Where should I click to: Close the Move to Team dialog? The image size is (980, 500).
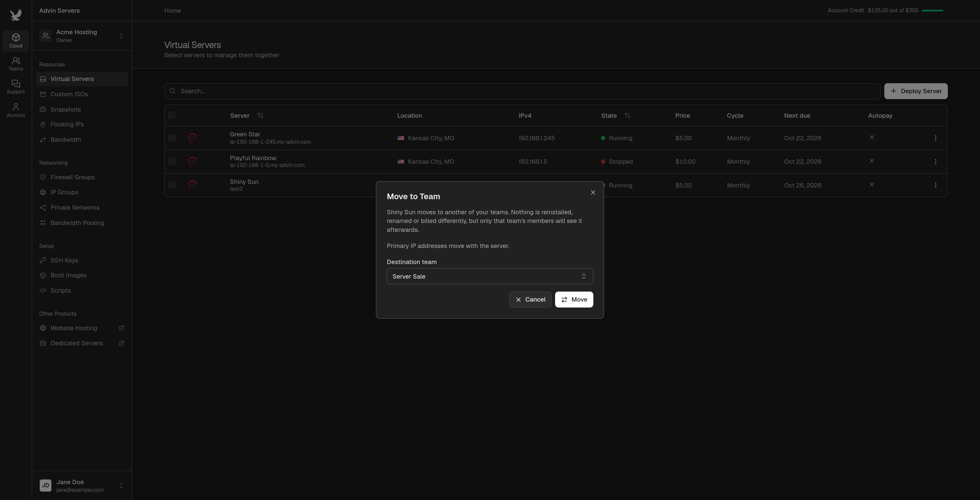point(593,192)
